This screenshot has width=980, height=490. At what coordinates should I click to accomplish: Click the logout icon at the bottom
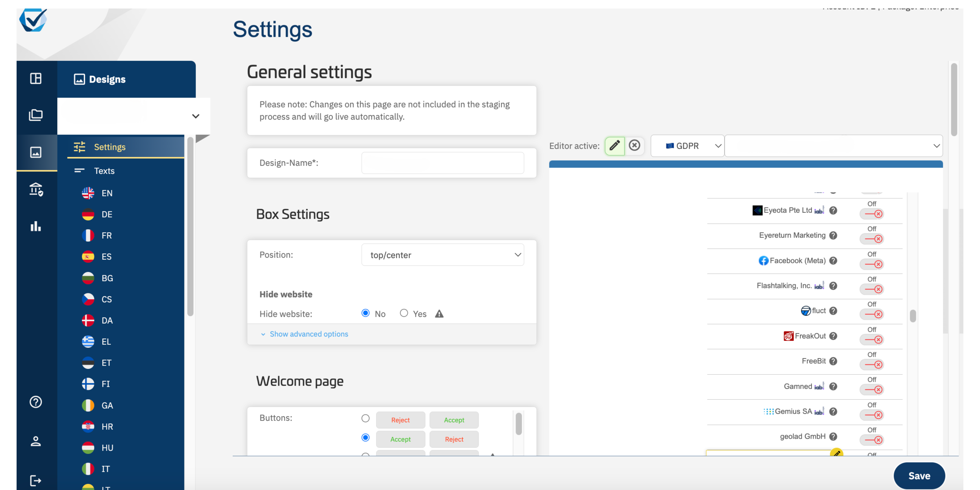coord(36,480)
